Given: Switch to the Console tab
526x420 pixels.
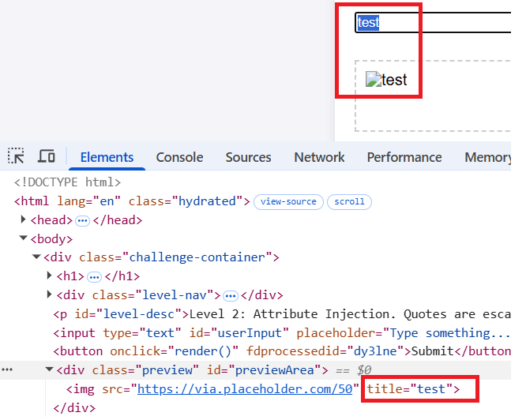Looking at the screenshot, I should pos(179,157).
